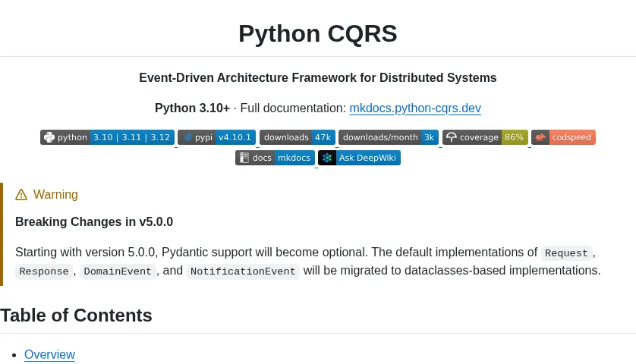Screen dimensions: 636x364
Task: Click the DomainEvent code term
Action: click(118, 271)
